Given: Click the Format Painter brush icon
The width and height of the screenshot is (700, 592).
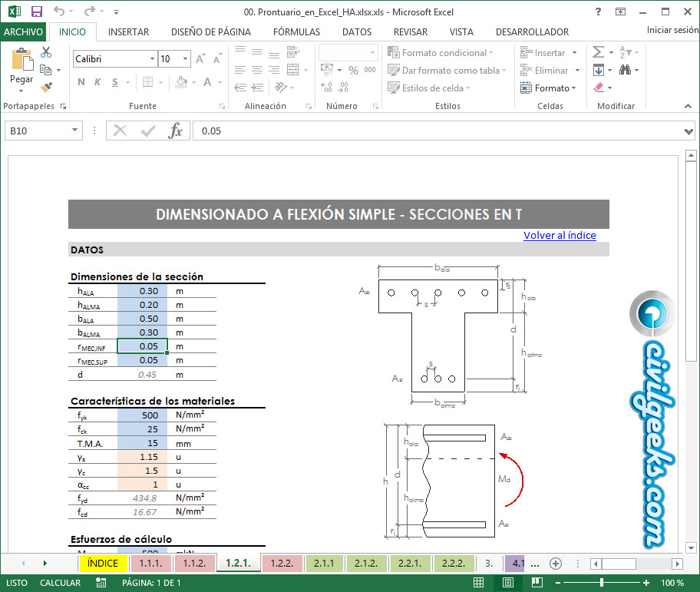Looking at the screenshot, I should pyautogui.click(x=46, y=88).
